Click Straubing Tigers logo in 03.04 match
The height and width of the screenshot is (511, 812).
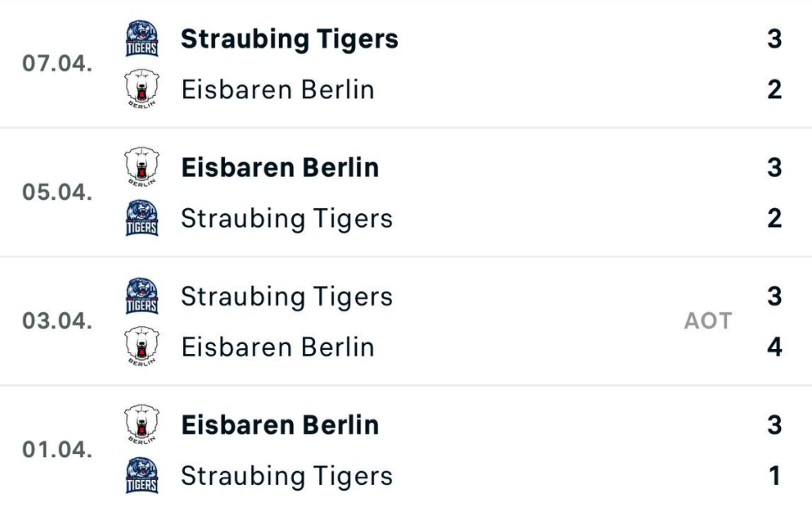click(142, 296)
